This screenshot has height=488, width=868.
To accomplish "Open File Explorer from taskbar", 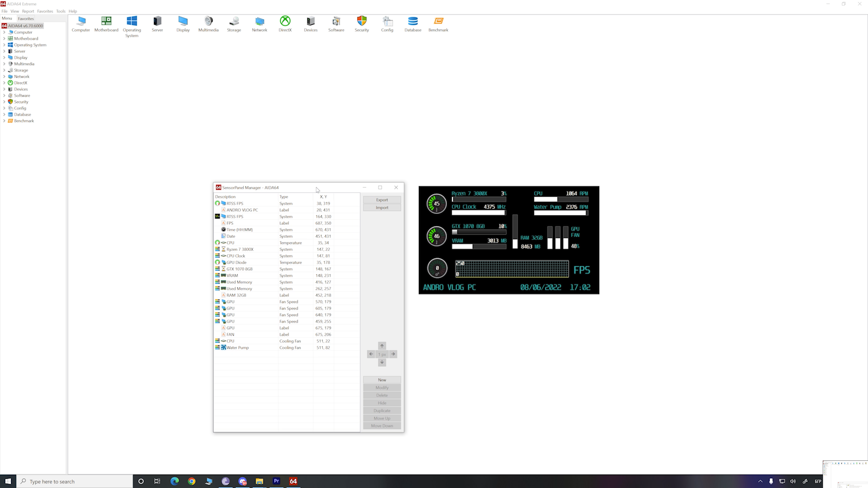I will coord(259,481).
